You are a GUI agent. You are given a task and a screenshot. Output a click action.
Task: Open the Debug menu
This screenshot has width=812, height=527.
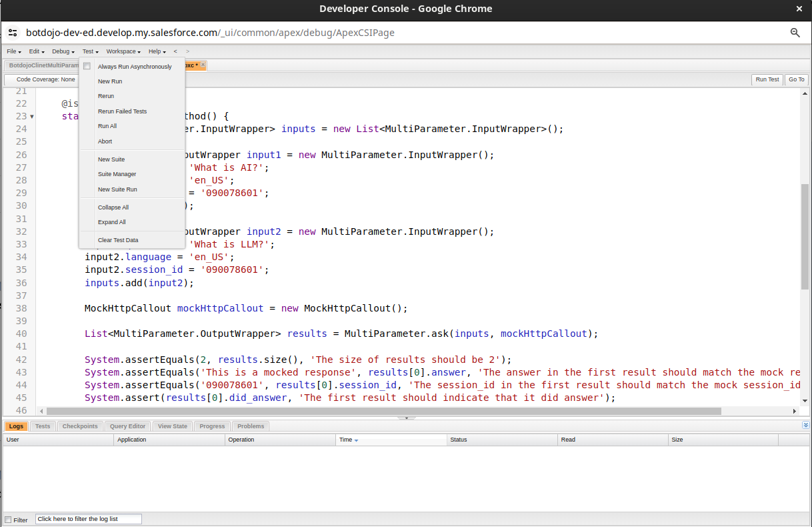point(63,51)
